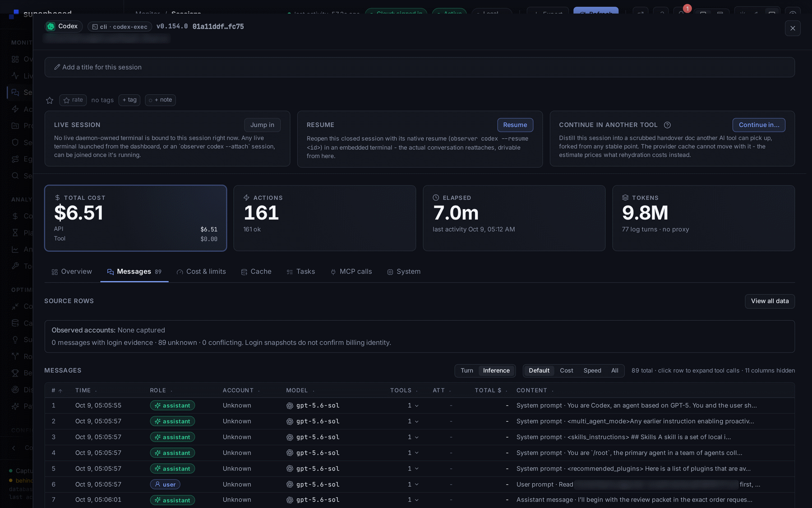Open the Tasks tab

[x=301, y=271]
